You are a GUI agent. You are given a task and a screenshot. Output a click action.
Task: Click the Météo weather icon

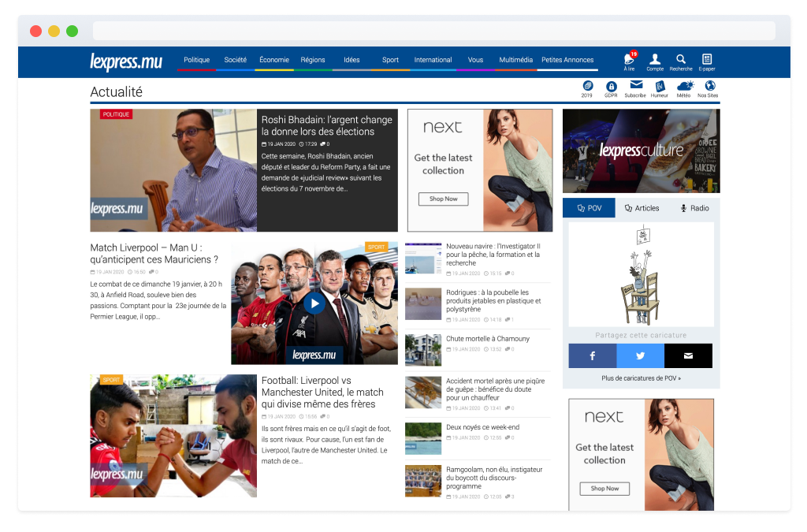[x=684, y=87]
